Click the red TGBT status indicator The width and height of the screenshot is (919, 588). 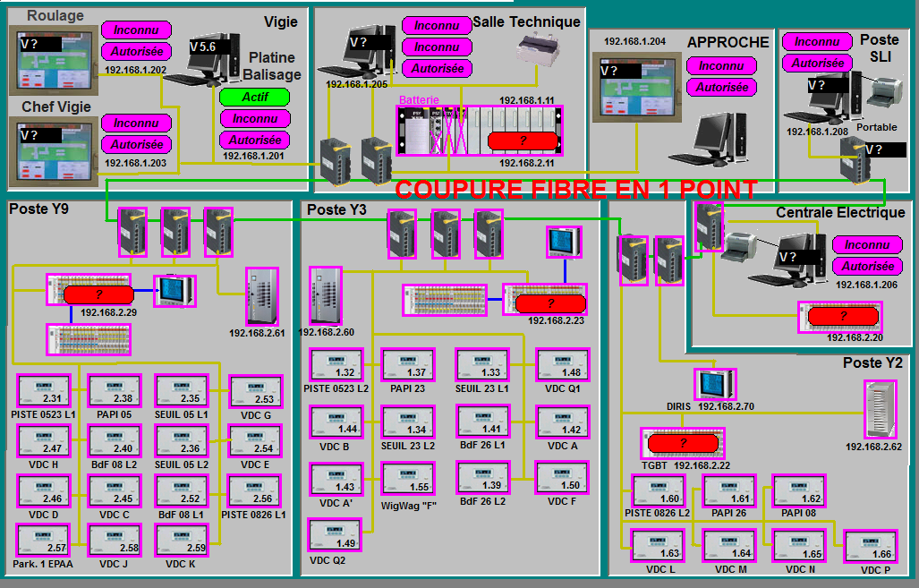pyautogui.click(x=683, y=443)
